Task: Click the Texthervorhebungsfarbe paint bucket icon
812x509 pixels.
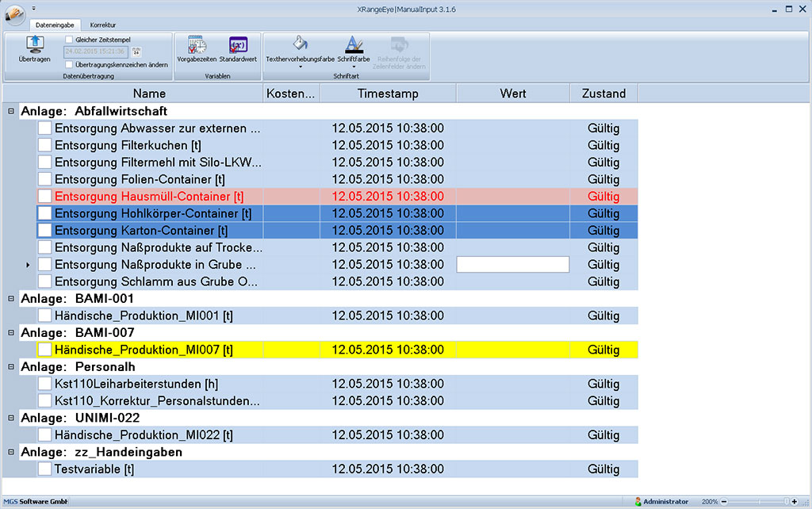Action: [x=301, y=44]
